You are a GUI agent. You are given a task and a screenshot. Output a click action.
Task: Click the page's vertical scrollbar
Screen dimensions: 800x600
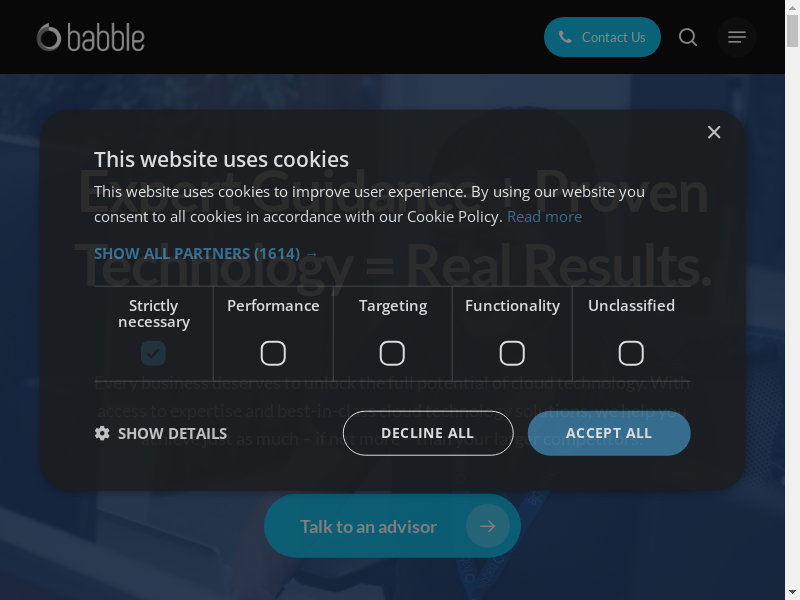pos(792,300)
